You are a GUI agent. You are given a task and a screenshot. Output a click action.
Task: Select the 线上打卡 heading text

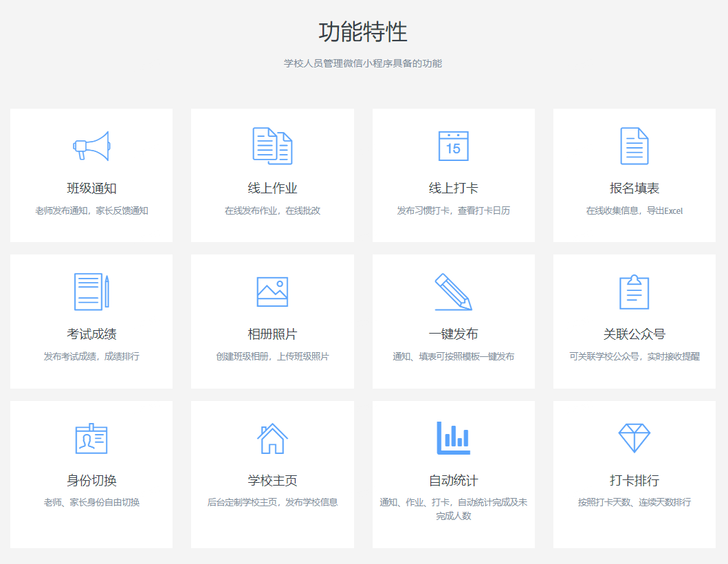pyautogui.click(x=453, y=188)
